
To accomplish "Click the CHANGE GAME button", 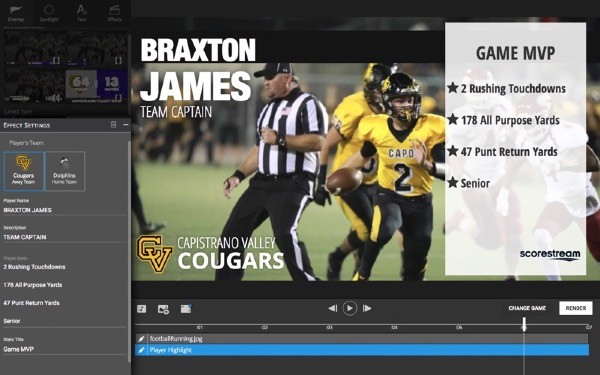I will click(527, 308).
